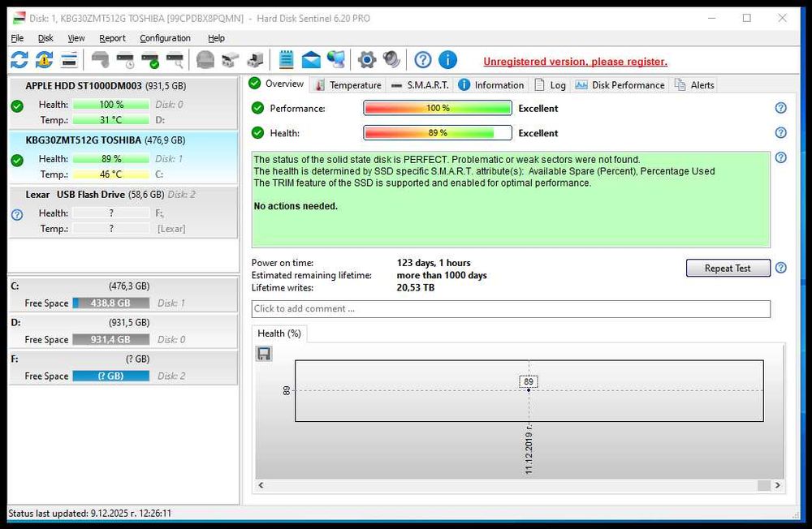Click the toolbar icon with drive and device
Image resolution: width=812 pixels, height=529 pixels.
point(255,60)
